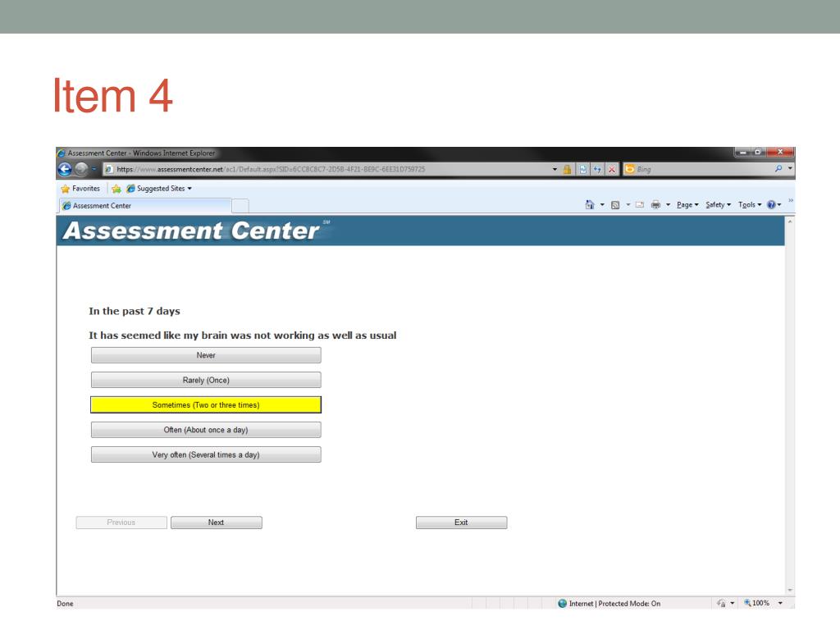Select the Assessment Center browser tab

pyautogui.click(x=145, y=206)
